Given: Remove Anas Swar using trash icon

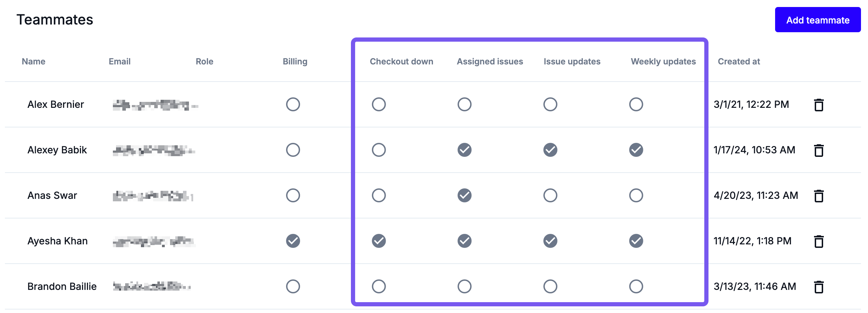Looking at the screenshot, I should (x=819, y=196).
